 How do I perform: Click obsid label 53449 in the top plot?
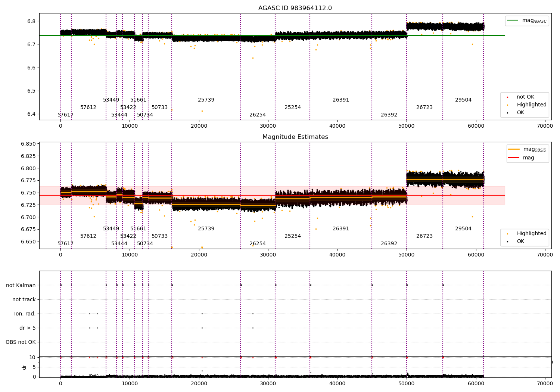[111, 100]
